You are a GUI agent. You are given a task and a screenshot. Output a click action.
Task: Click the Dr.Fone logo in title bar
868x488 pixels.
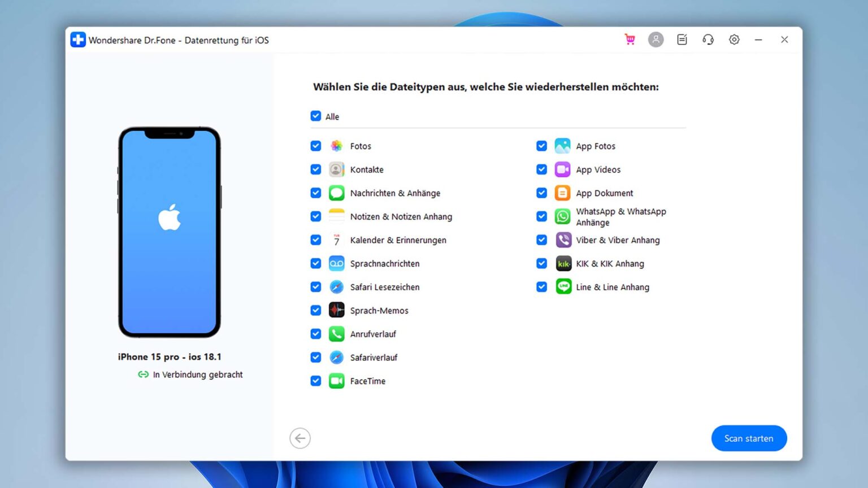78,40
